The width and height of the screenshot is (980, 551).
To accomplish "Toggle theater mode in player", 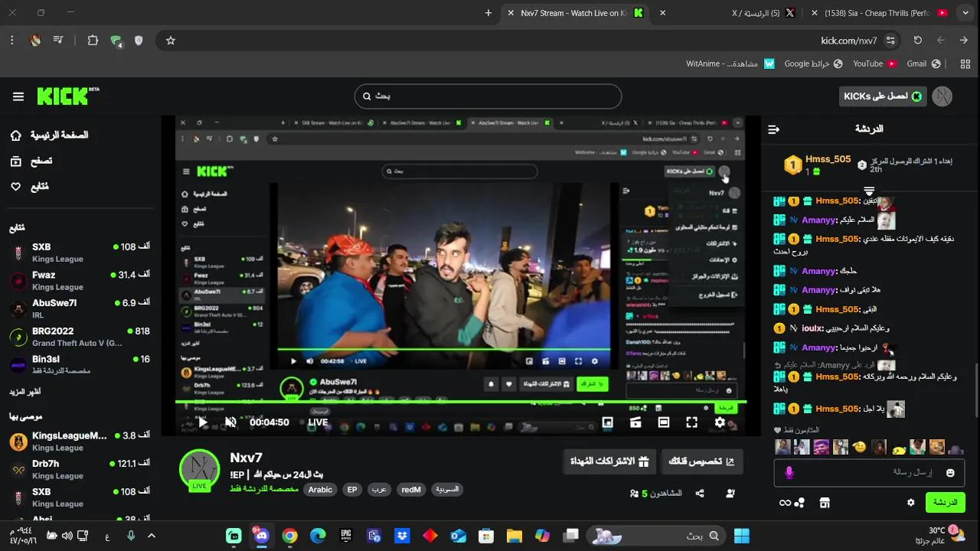I will [664, 422].
